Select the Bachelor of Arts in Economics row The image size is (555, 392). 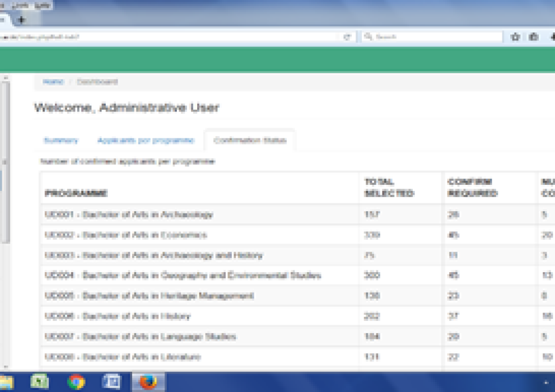pos(126,235)
